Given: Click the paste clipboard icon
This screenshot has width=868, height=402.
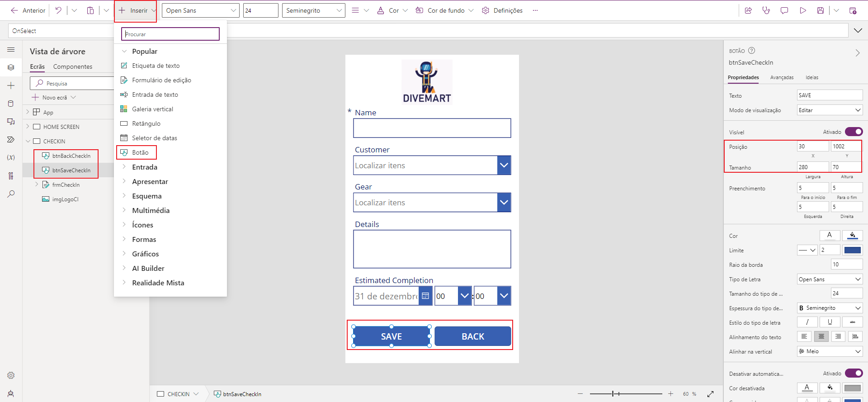Looking at the screenshot, I should click(90, 10).
